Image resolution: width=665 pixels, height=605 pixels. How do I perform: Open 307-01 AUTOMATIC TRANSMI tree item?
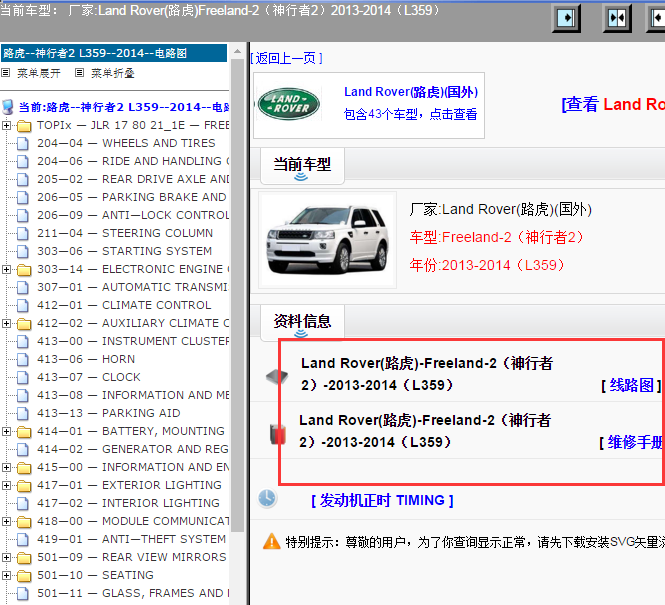point(133,287)
